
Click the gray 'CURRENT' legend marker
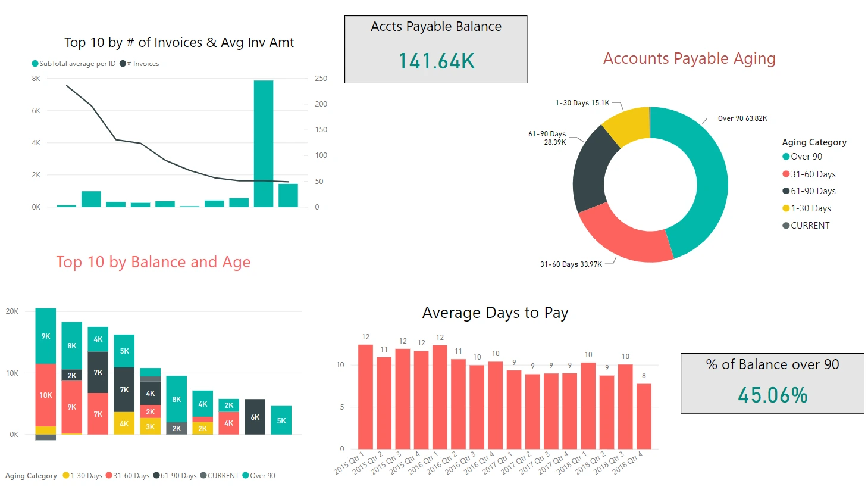click(786, 225)
